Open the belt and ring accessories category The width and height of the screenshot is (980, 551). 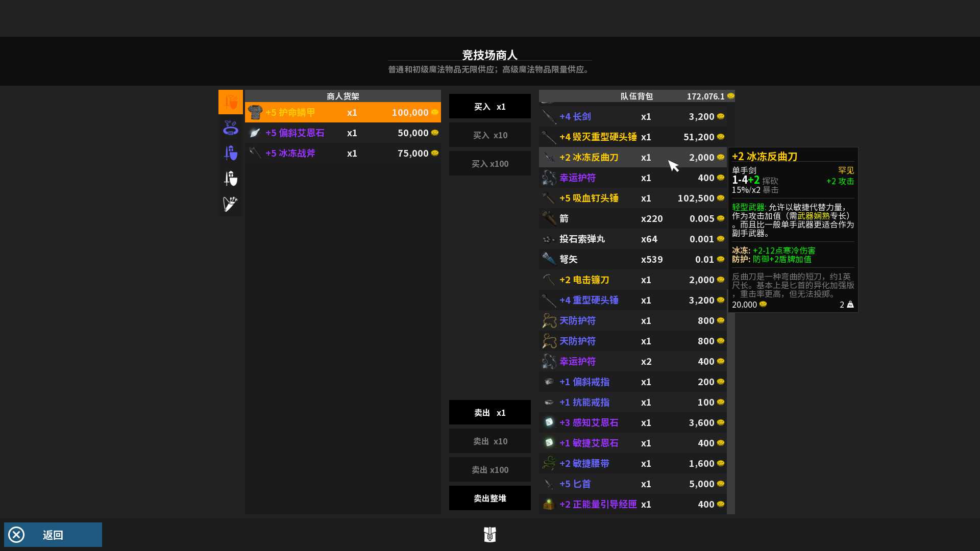click(x=231, y=128)
